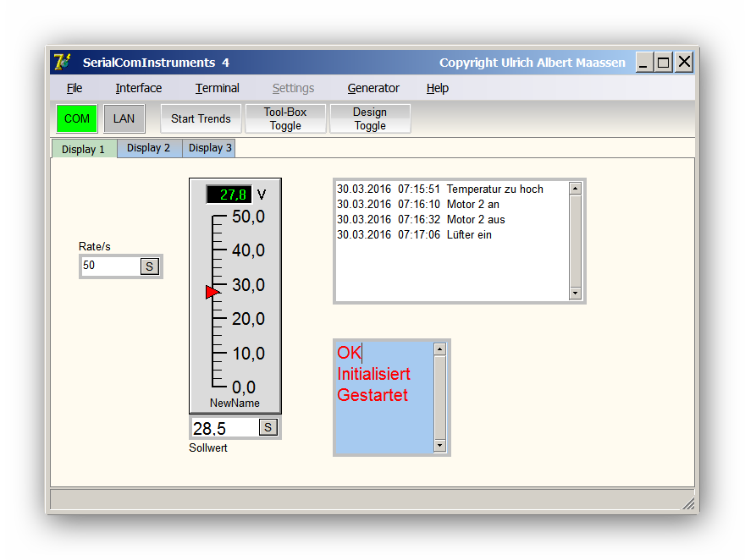Click the Sollwert input field showing 28,5
745x560 pixels.
(x=224, y=427)
